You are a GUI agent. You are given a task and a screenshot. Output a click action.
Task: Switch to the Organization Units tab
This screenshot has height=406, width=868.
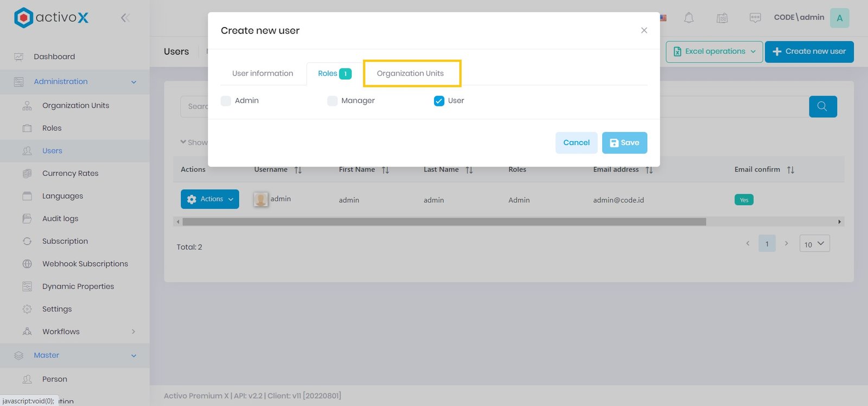tap(410, 74)
